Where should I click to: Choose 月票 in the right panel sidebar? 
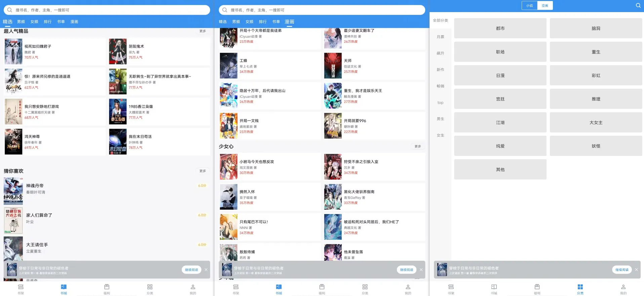pyautogui.click(x=440, y=37)
